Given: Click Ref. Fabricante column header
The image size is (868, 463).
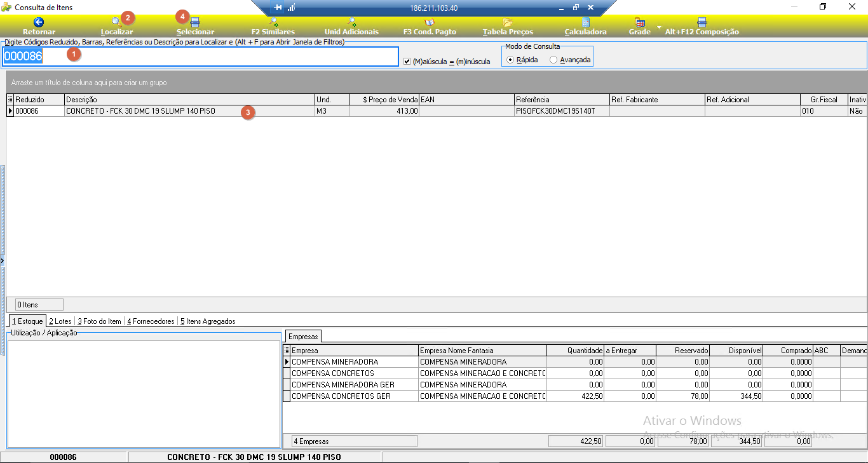Looking at the screenshot, I should (658, 100).
